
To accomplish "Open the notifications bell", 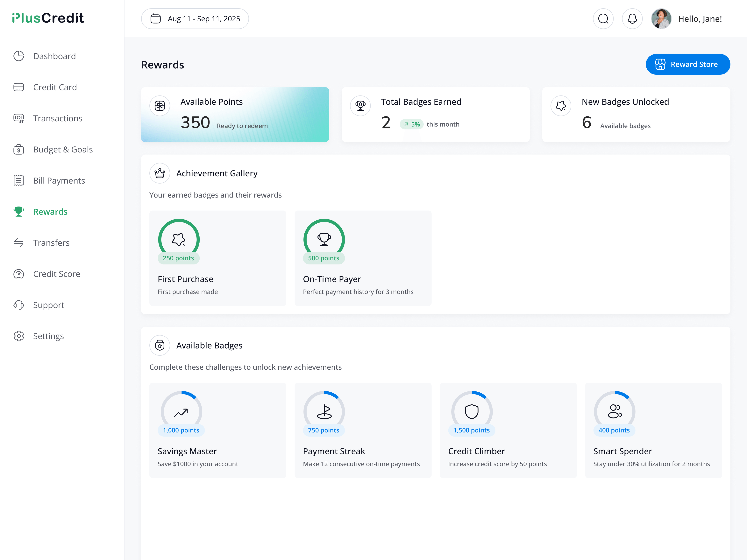I will [x=632, y=19].
